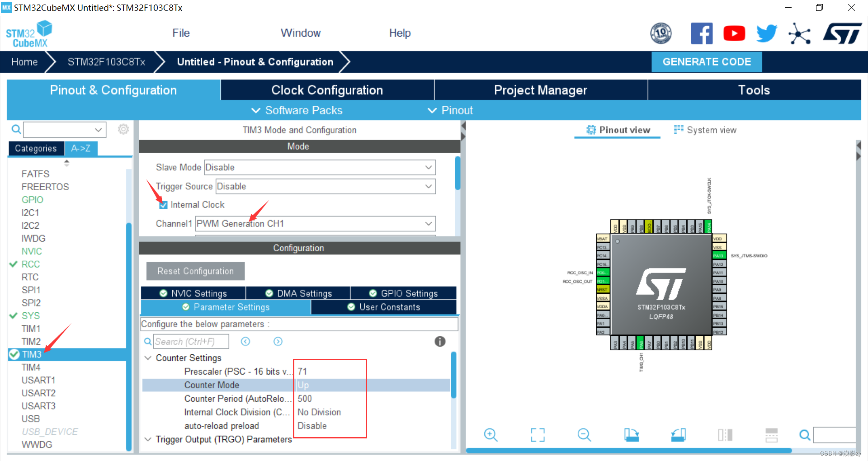This screenshot has height=461, width=868.
Task: Open the Facebook icon link
Action: tap(702, 33)
